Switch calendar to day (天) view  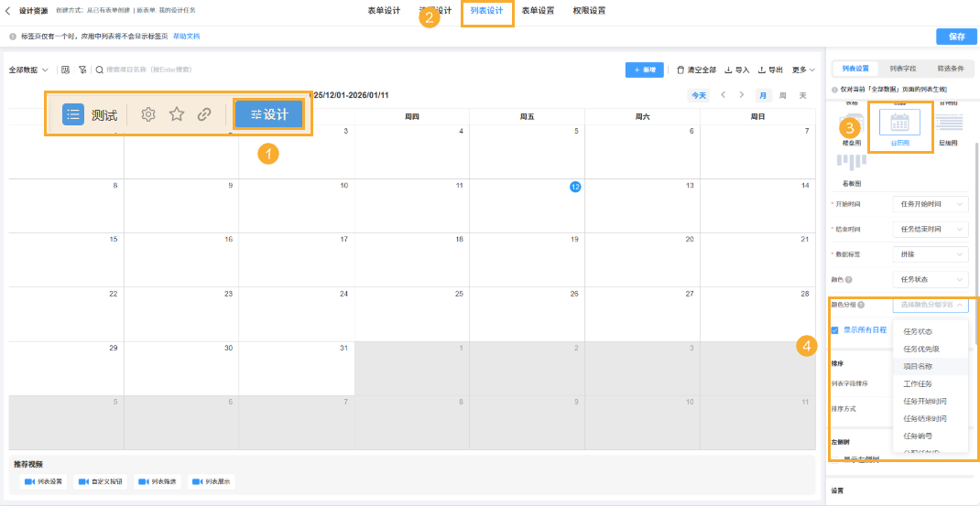tap(802, 95)
